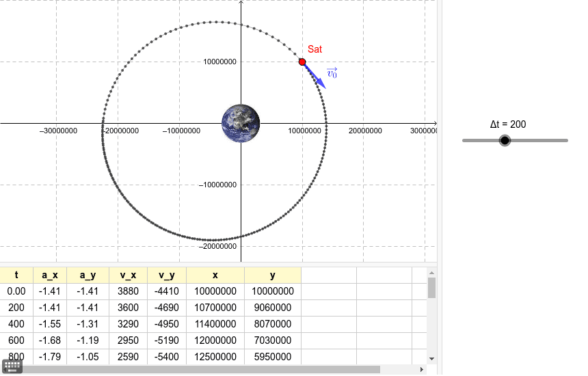Viewport: 588px width, 376px height.
Task: Click the blue v0 velocity vector arrow
Action: (315, 76)
